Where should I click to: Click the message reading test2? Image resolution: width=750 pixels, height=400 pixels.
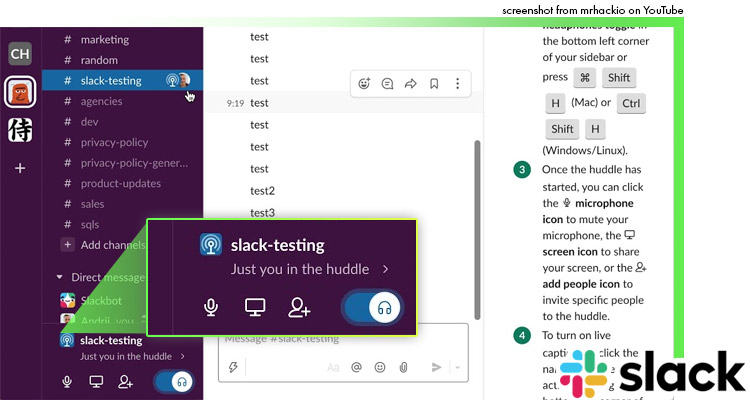[262, 191]
